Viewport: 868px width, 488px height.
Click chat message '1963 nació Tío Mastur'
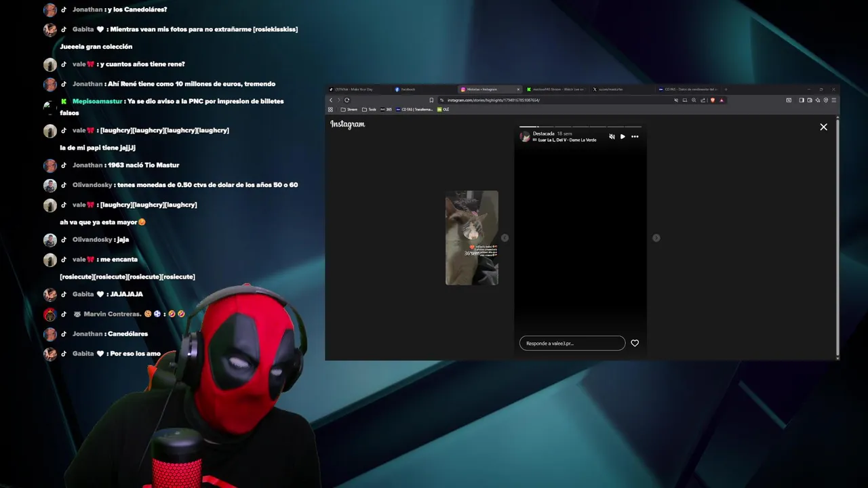[144, 165]
